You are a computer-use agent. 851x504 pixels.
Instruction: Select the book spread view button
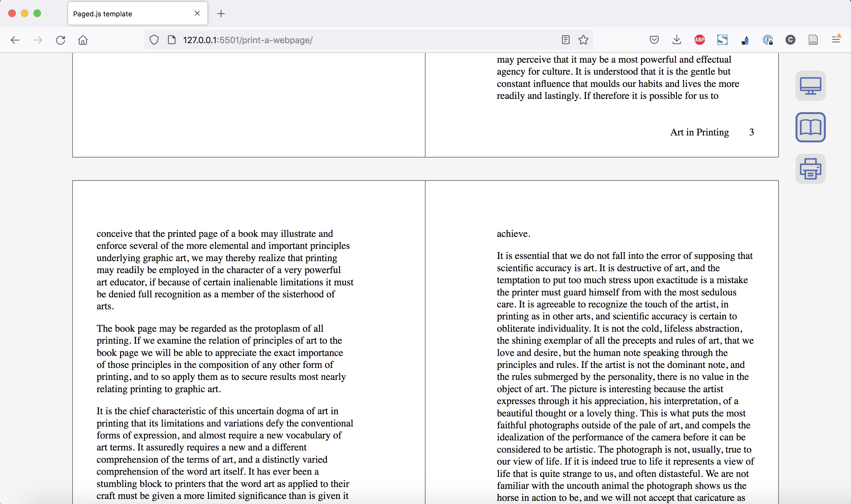[810, 127]
